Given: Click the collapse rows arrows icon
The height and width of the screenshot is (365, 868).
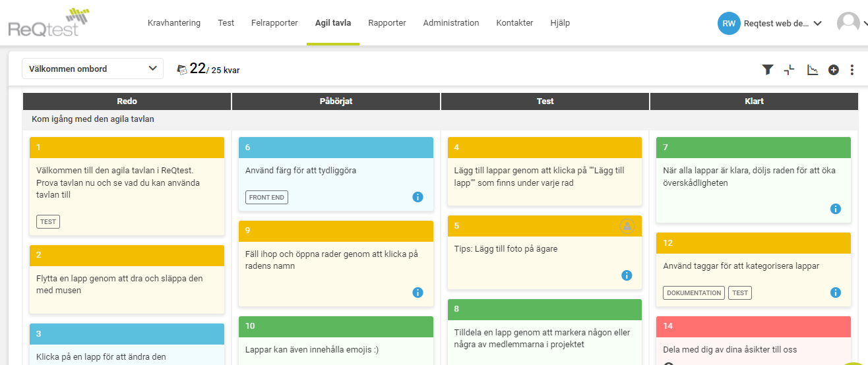Looking at the screenshot, I should [x=789, y=69].
